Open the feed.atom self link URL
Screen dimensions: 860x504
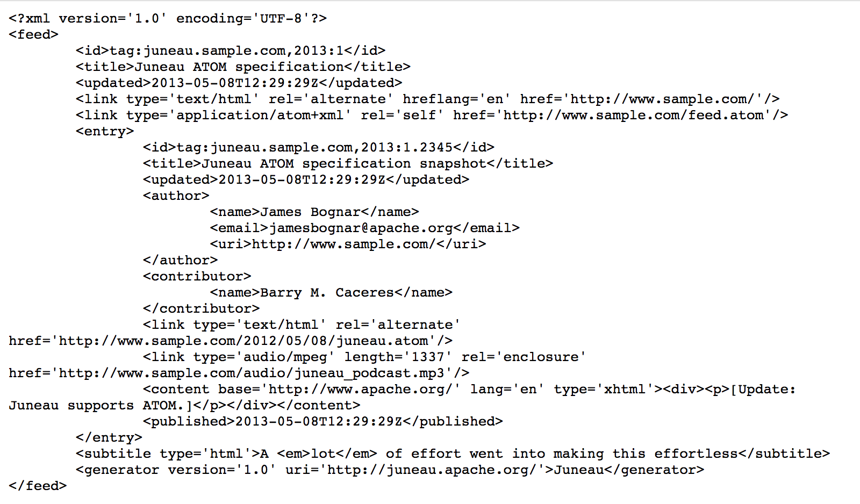coord(633,115)
